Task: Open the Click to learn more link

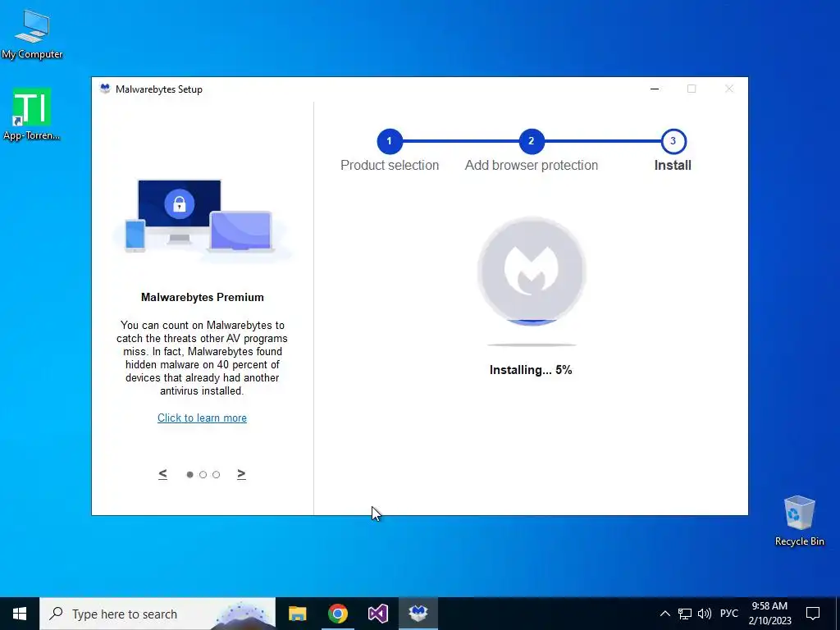Action: point(202,418)
